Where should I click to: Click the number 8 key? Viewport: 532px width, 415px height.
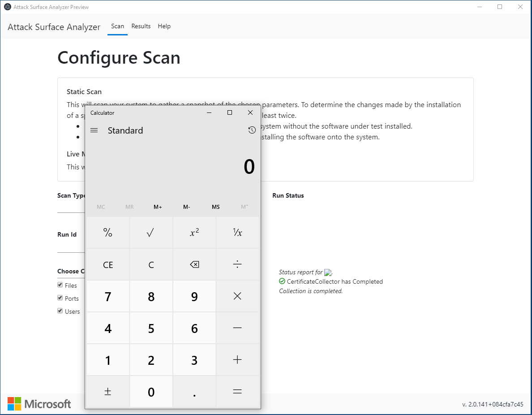(151, 296)
